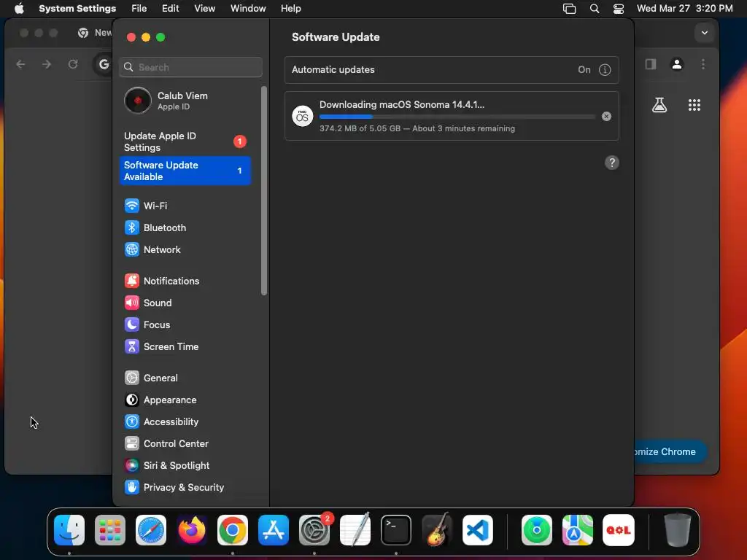Select the New Tab tab in Chrome

coord(95,33)
